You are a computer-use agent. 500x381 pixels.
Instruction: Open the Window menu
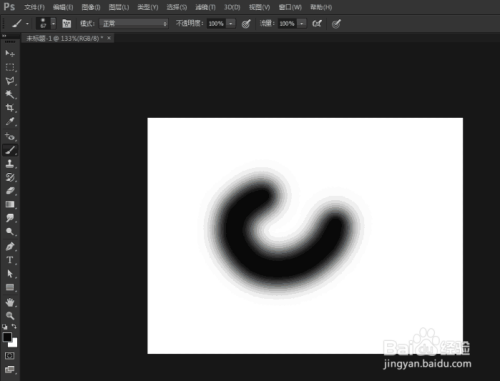pyautogui.click(x=290, y=7)
